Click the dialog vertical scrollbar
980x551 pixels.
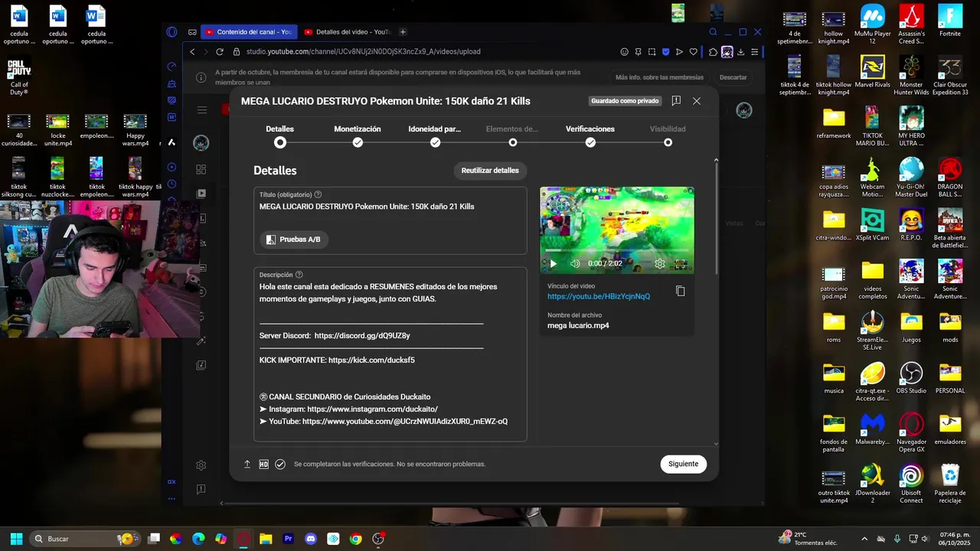pyautogui.click(x=717, y=218)
